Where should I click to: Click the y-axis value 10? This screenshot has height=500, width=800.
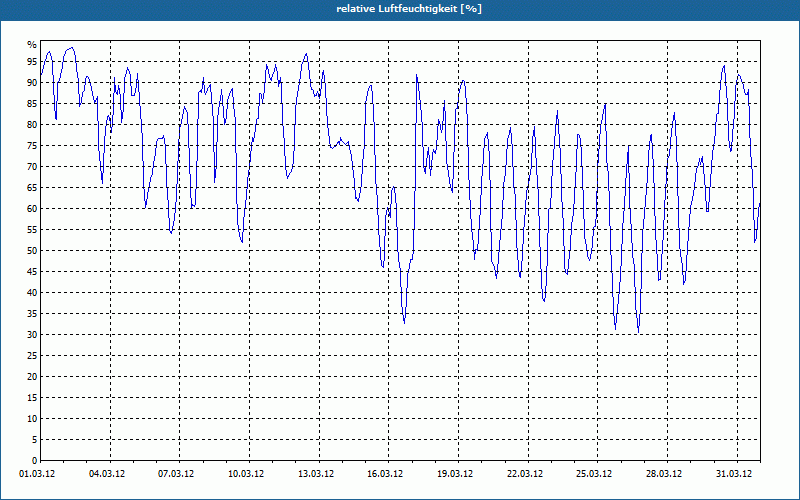click(x=32, y=419)
